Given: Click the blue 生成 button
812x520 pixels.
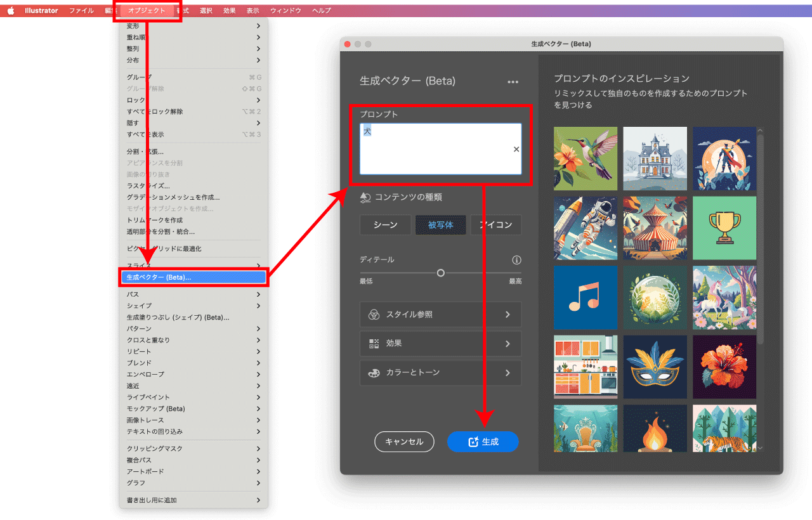Looking at the screenshot, I should coord(483,441).
